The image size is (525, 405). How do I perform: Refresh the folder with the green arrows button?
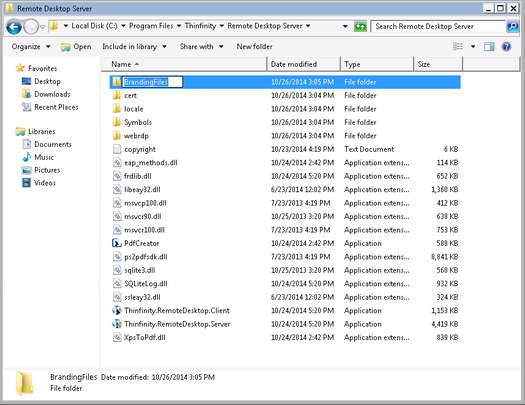(x=360, y=26)
